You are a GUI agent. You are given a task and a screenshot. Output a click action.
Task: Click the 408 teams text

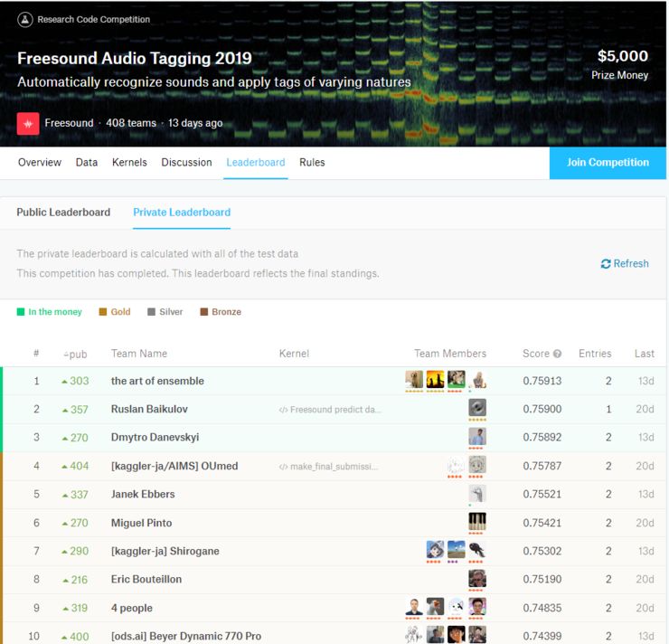131,123
